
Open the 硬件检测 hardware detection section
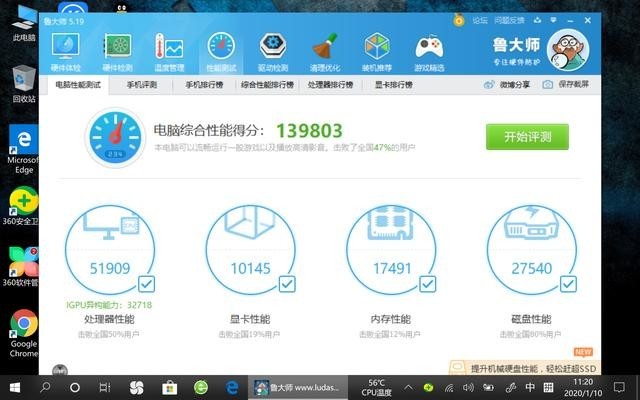117,52
